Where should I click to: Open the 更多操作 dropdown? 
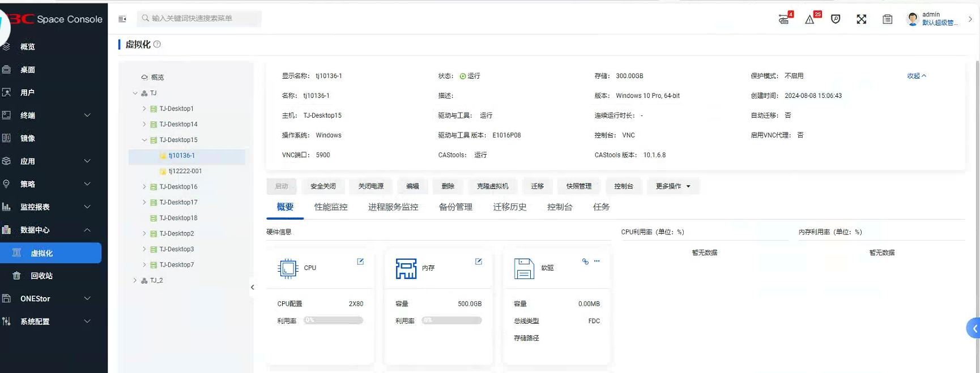click(x=673, y=186)
